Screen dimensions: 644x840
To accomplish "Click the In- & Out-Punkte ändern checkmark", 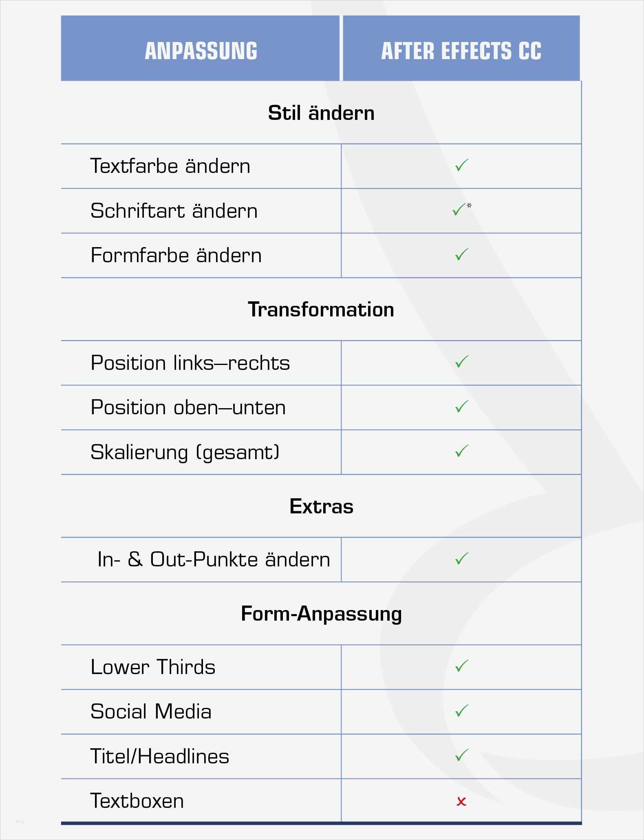I will (461, 559).
